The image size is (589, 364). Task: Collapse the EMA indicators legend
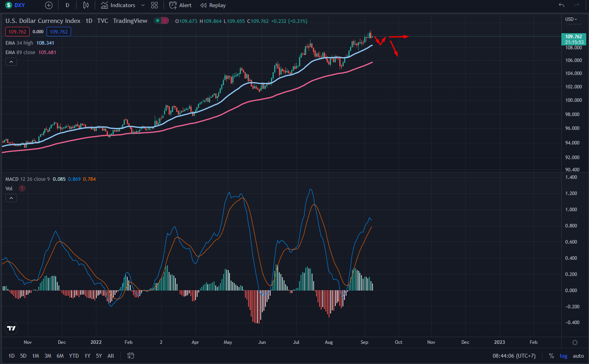tap(11, 62)
